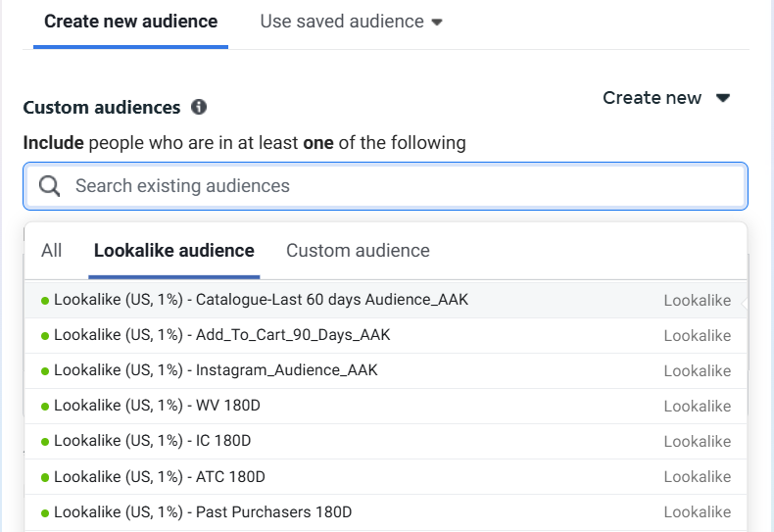Screen dimensions: 774x532
Task: Select the All filter tab
Action: 51,250
